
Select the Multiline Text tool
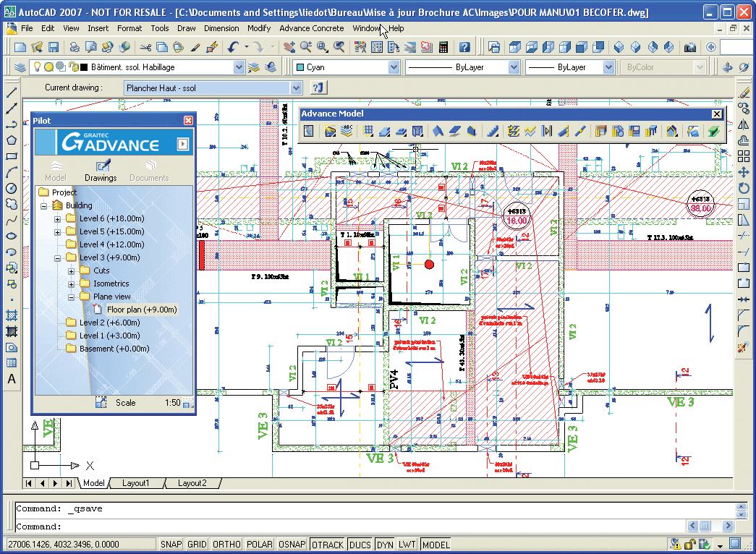tap(12, 379)
